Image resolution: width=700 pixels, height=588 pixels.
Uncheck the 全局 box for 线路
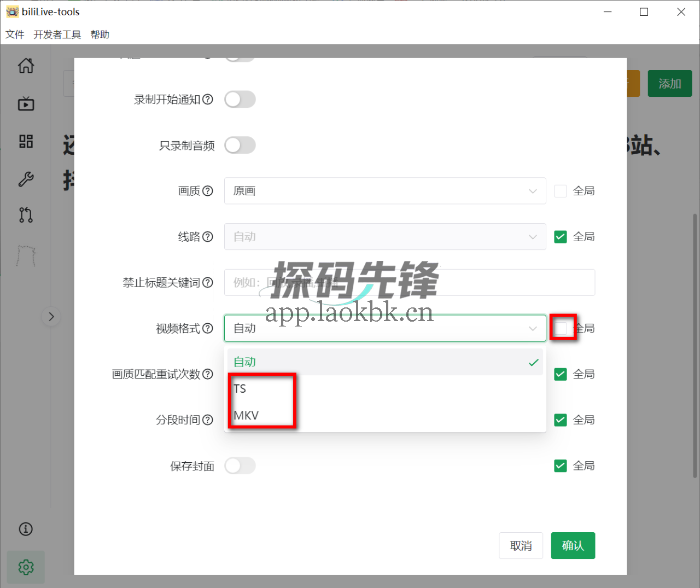click(x=561, y=237)
